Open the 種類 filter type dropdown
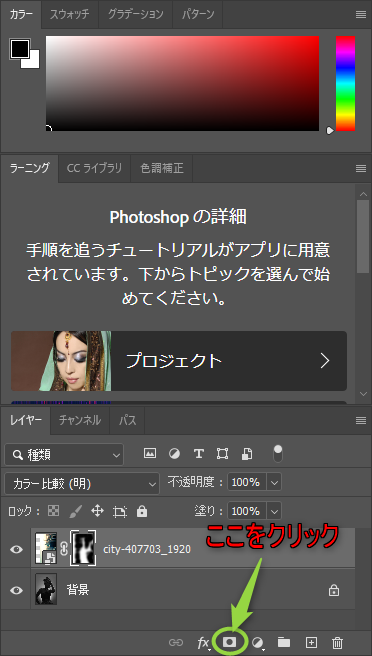This screenshot has height=656, width=372. tap(64, 455)
